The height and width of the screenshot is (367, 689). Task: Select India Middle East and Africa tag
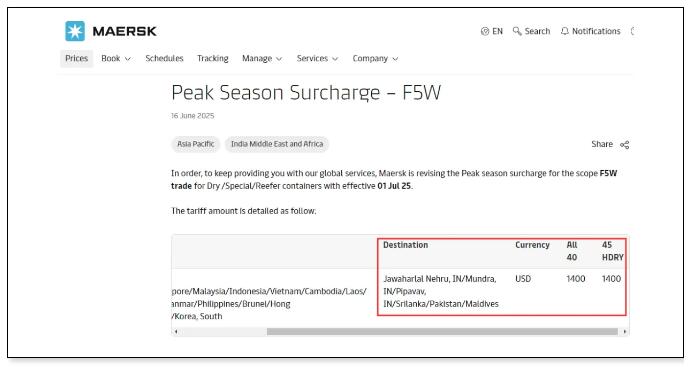(277, 144)
